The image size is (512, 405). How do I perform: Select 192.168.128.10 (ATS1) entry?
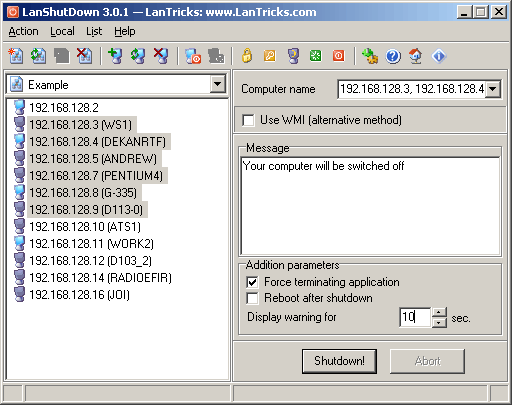tap(85, 227)
